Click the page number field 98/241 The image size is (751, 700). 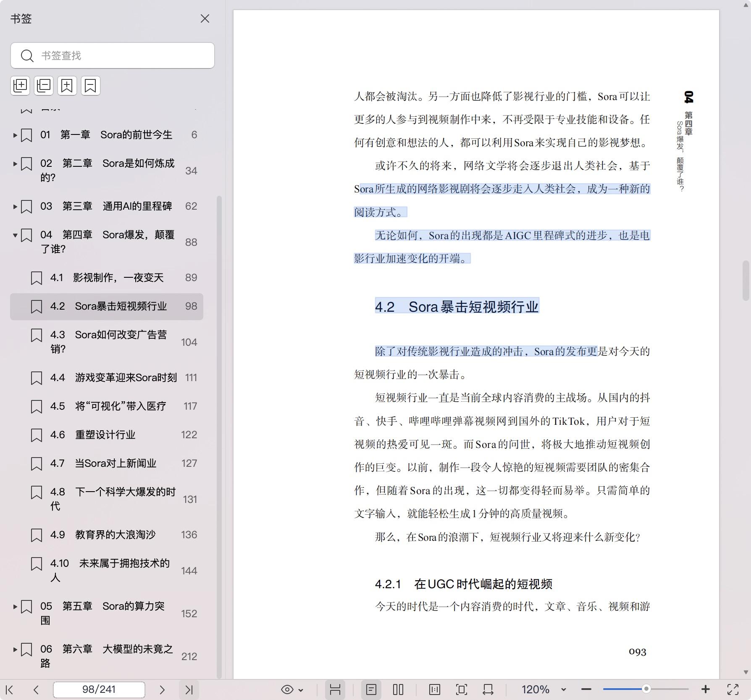(99, 689)
